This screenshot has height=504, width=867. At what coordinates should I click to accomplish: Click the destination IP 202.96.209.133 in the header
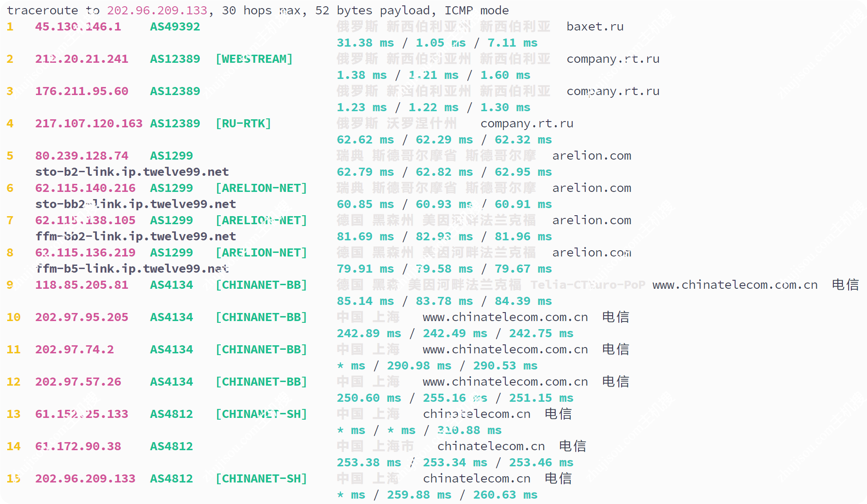tap(157, 10)
